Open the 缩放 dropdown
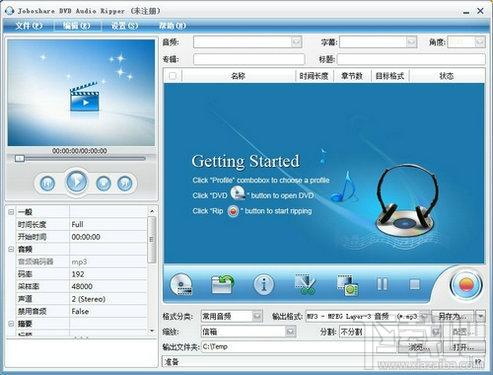 pyautogui.click(x=290, y=332)
